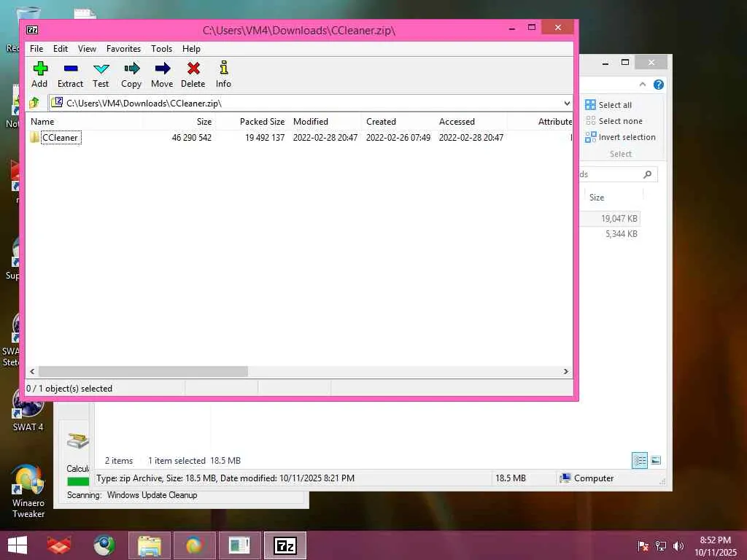Click the right scroll arrow
747x560 pixels.
[x=565, y=371]
